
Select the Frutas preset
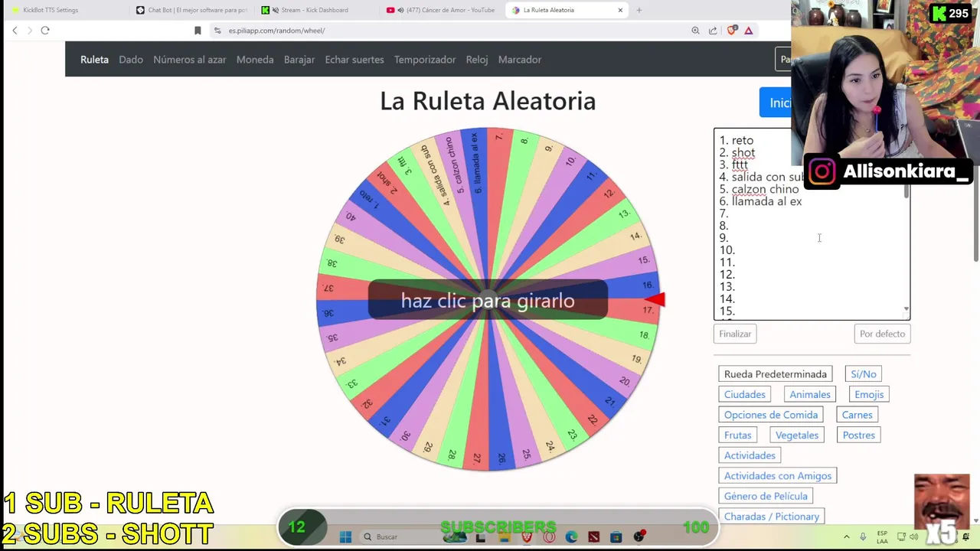pos(738,435)
